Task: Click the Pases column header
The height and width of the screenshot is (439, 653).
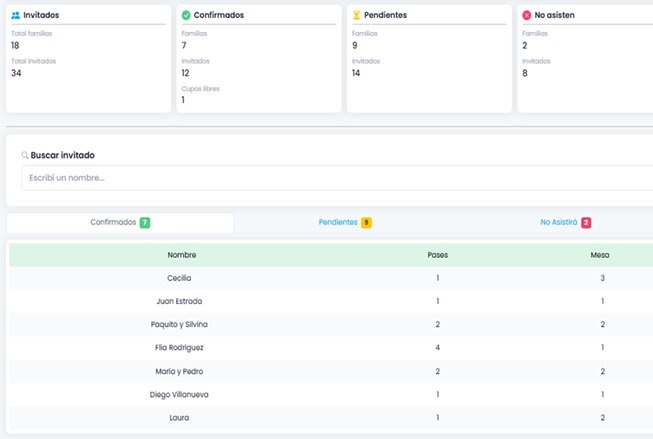Action: 437,255
